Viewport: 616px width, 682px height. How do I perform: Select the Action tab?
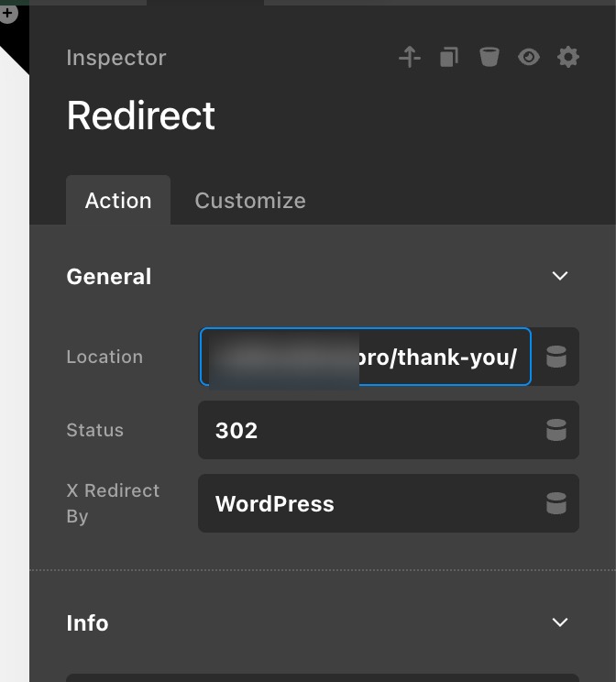(118, 201)
